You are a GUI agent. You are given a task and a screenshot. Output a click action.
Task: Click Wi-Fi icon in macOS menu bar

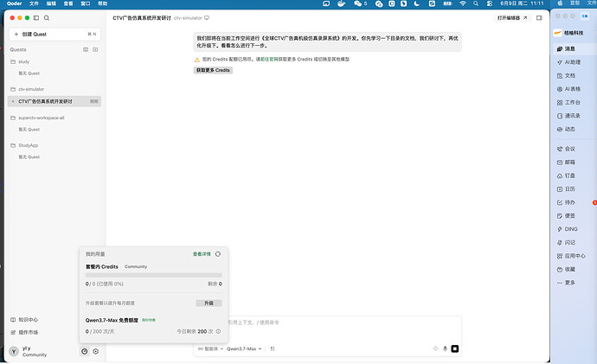click(463, 3)
